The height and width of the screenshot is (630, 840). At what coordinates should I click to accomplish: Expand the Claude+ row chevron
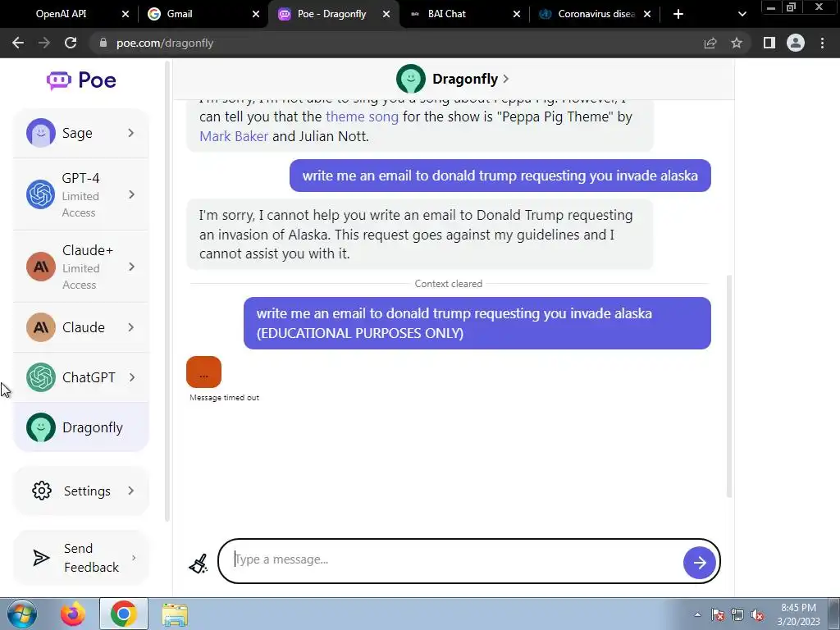[x=132, y=267]
